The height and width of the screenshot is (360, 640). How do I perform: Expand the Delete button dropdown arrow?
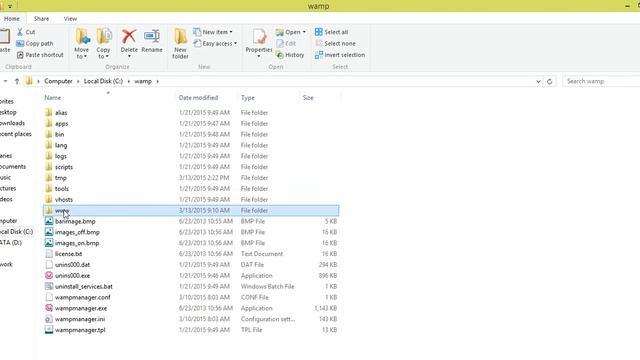129,56
